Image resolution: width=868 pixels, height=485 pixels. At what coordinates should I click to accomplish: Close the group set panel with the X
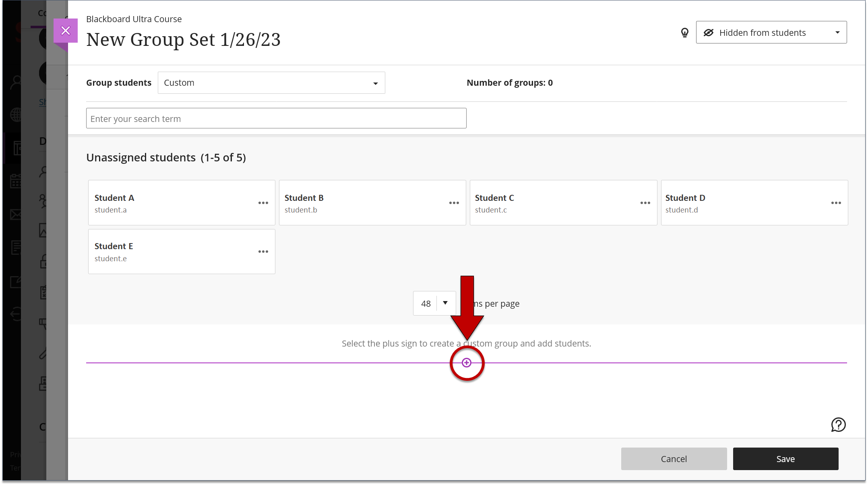click(x=65, y=30)
